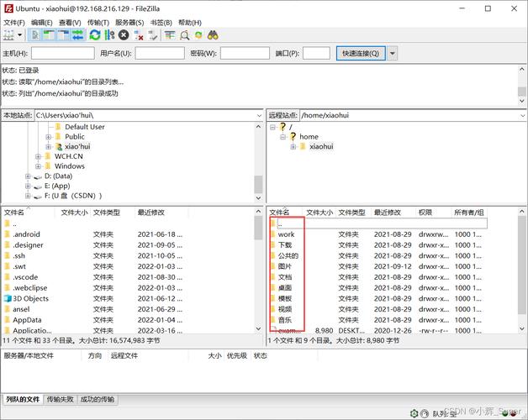Screen dimensions: 528x420
Task: Open the 查看(V) menu
Action: 70,23
